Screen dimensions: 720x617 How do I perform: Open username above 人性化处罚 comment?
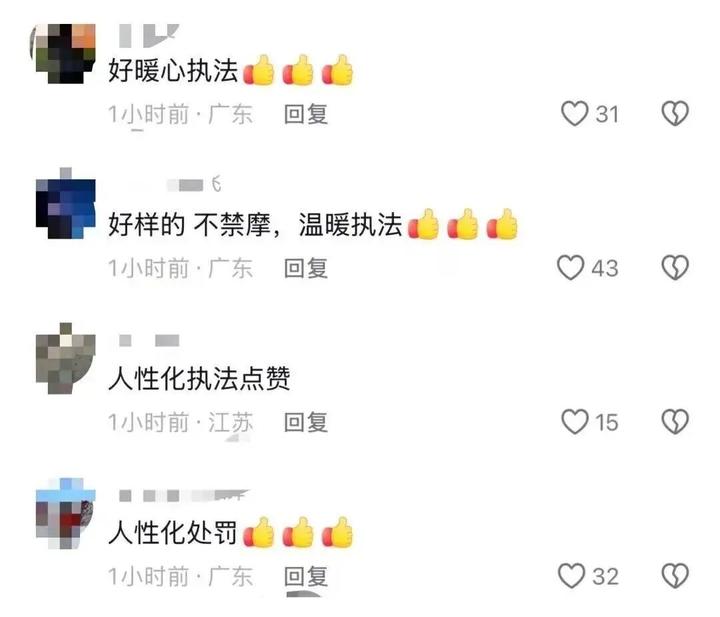[x=184, y=495]
